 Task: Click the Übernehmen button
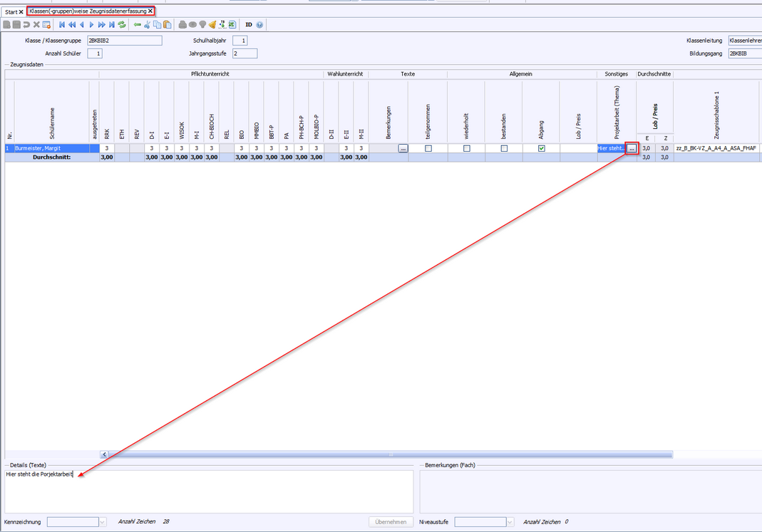(x=391, y=522)
